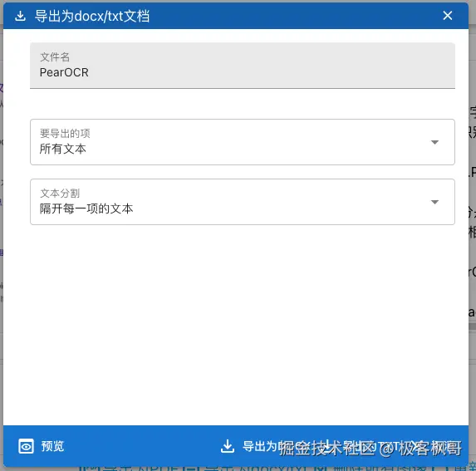476x471 pixels.
Task: Open the 要导出的项 dropdown
Action: [x=243, y=142]
